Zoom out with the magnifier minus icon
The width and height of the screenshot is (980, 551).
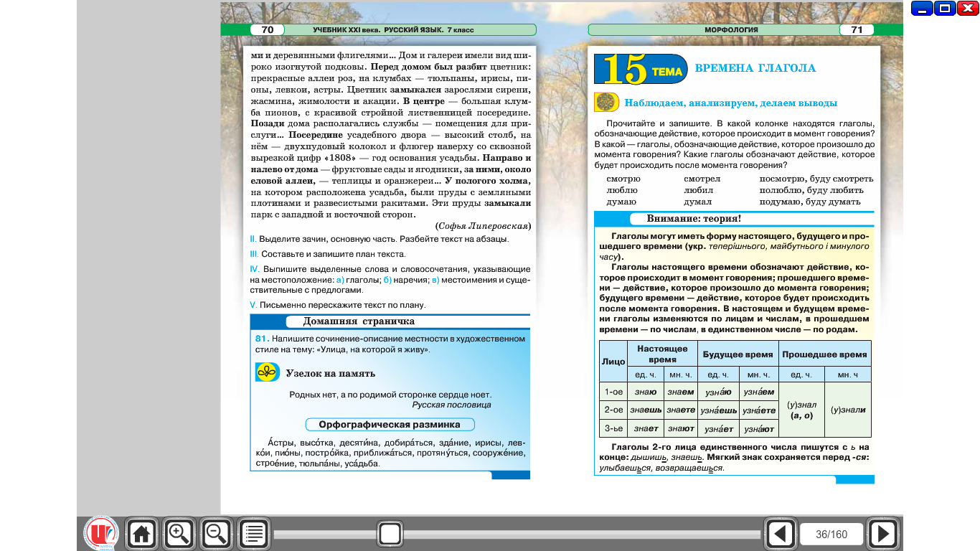click(216, 534)
